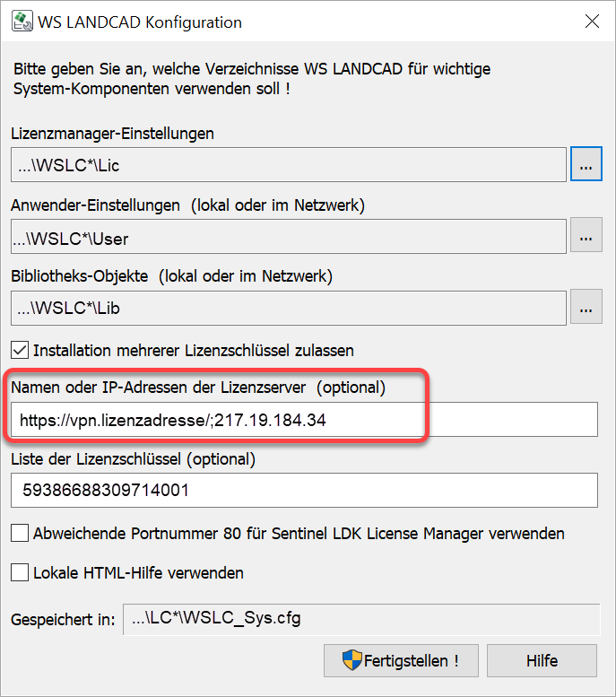Browse for the Anwender-Einstellungen directory
The image size is (616, 697).
[x=586, y=237]
